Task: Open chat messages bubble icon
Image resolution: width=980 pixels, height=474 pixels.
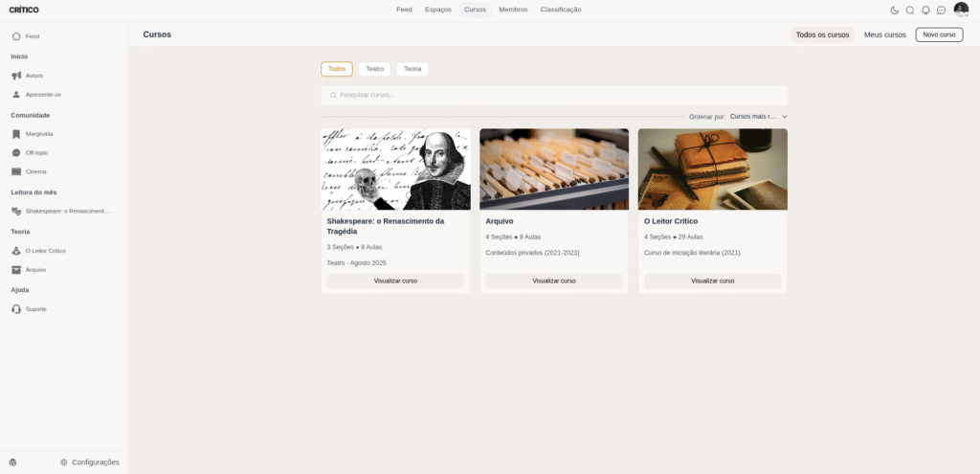Action: tap(942, 10)
